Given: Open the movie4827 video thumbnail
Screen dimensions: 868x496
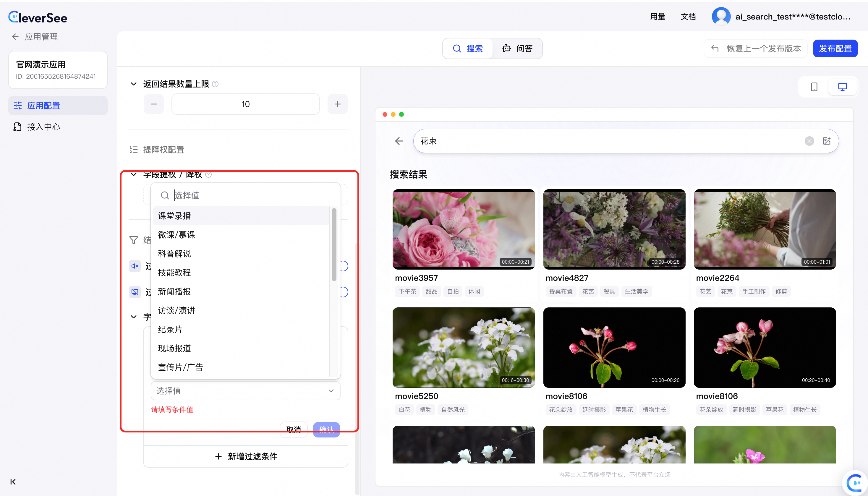Looking at the screenshot, I should coord(614,229).
